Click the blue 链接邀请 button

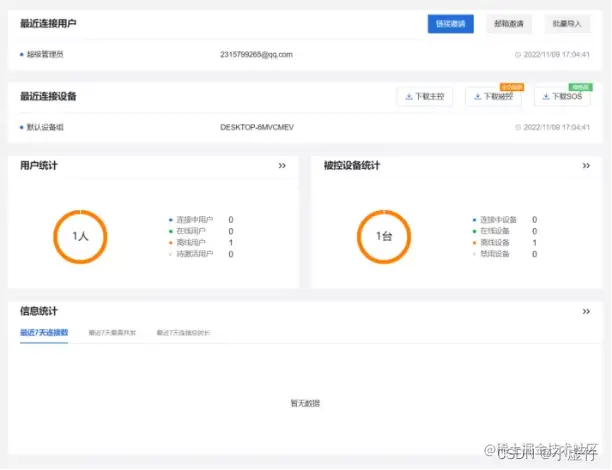pyautogui.click(x=450, y=24)
